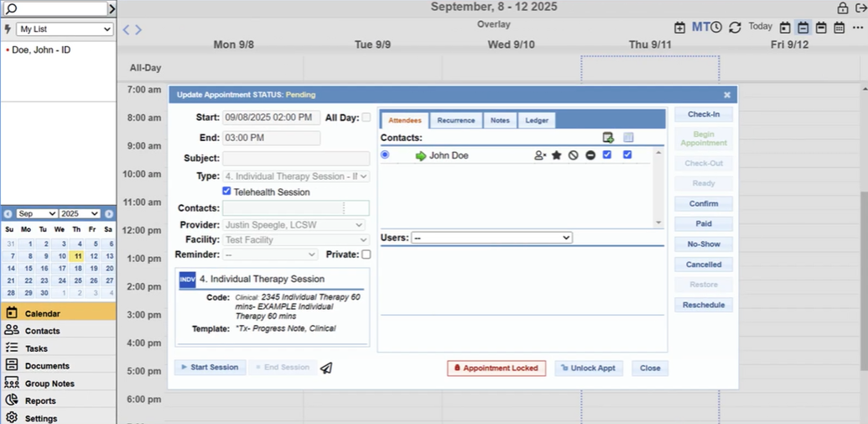
Task: Click the add-calendar icon in Contacts header
Action: pyautogui.click(x=608, y=138)
